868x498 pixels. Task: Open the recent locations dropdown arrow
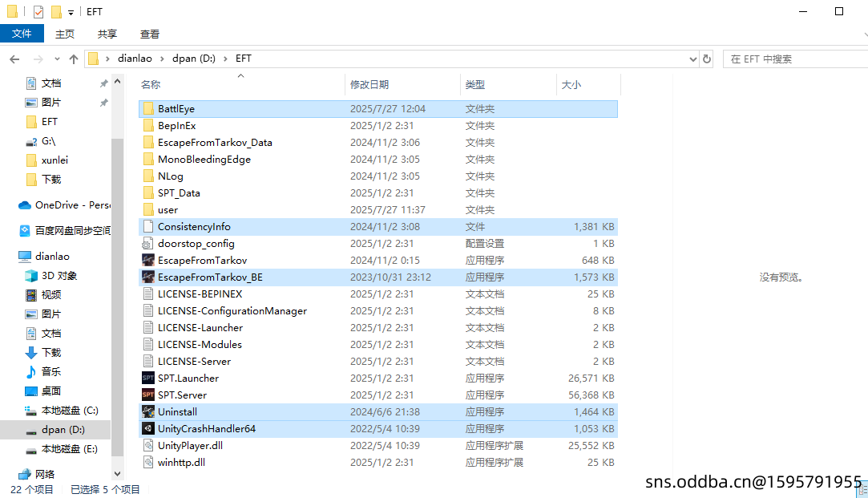[57, 59]
